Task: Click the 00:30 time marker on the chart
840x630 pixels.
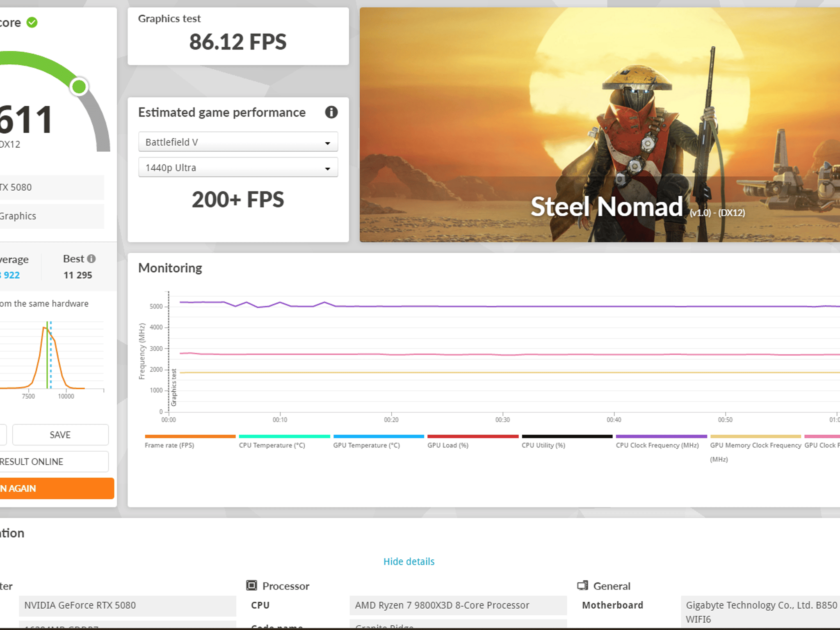Action: [x=502, y=420]
